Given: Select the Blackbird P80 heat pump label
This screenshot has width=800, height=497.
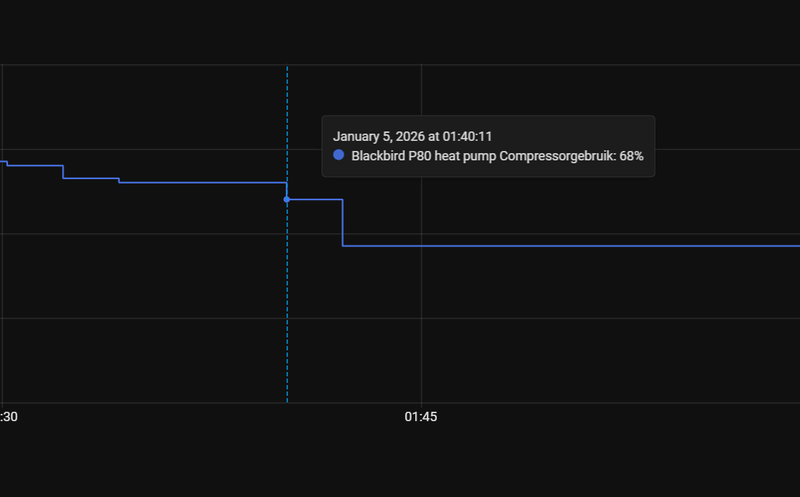Looking at the screenshot, I should coord(423,156).
